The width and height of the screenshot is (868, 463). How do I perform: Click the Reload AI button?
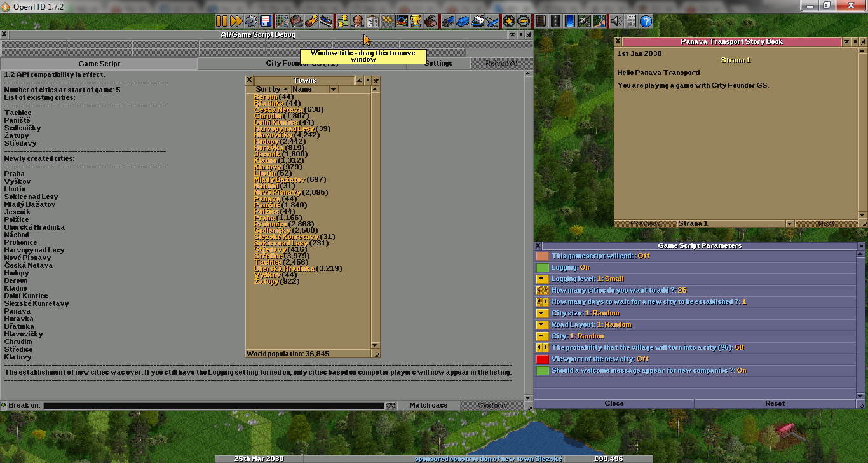501,64
